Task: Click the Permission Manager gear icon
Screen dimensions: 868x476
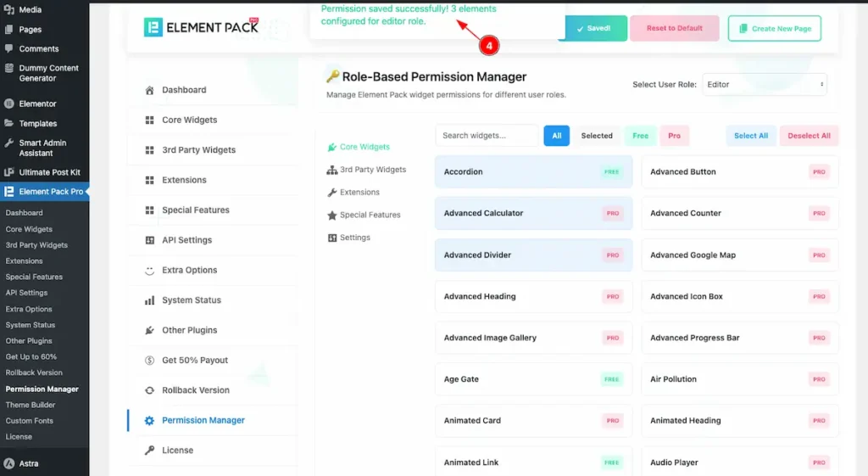Action: click(x=150, y=421)
